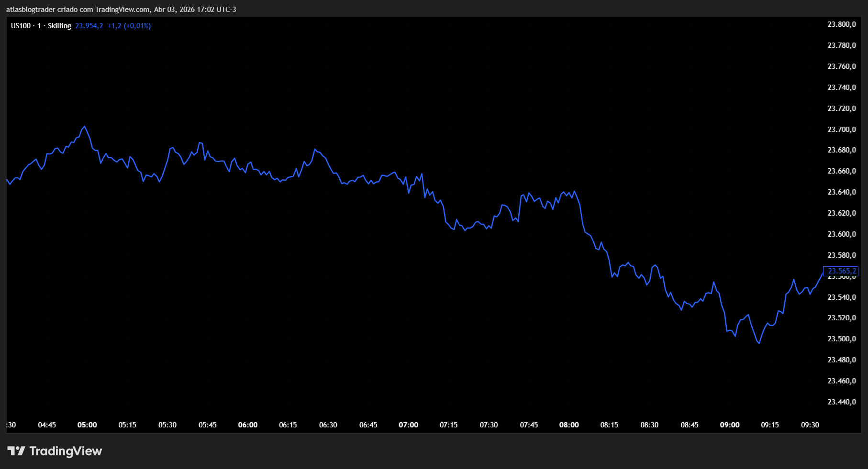This screenshot has width=868, height=469.
Task: Click the 23.440,0 price scale label
Action: click(x=842, y=402)
